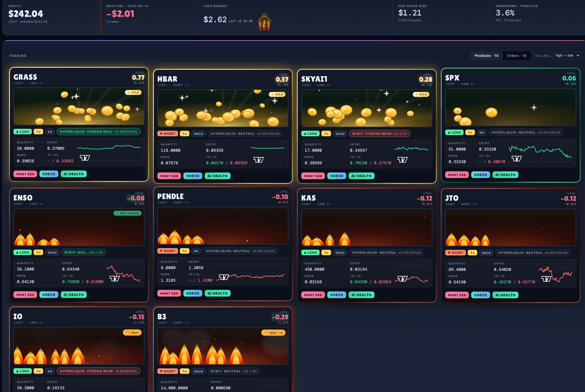Viewport: 585px width, 392px height.
Task: Click AI HEALTH on the KAS card
Action: pos(361,295)
